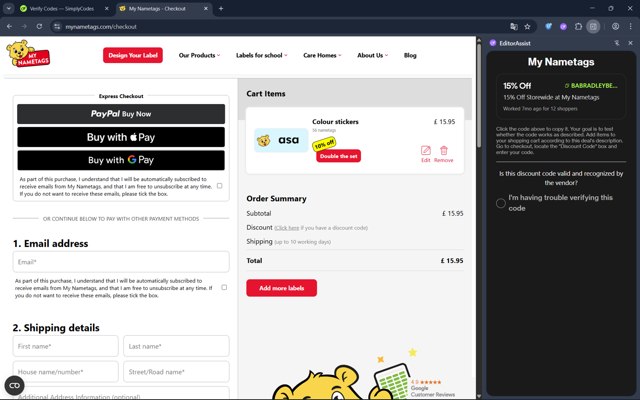Copy the BABRADLEYBE discount code
Image resolution: width=640 pixels, height=400 pixels.
coord(591,86)
